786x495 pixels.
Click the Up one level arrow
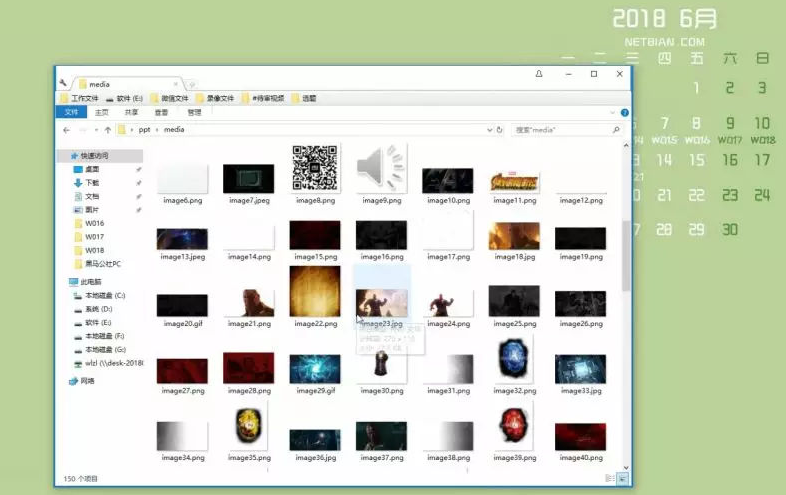107,130
